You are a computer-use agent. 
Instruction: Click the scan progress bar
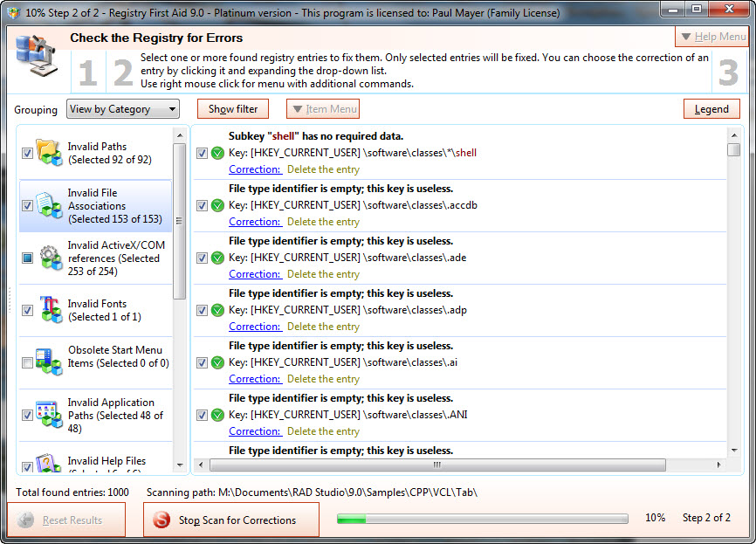[x=482, y=519]
